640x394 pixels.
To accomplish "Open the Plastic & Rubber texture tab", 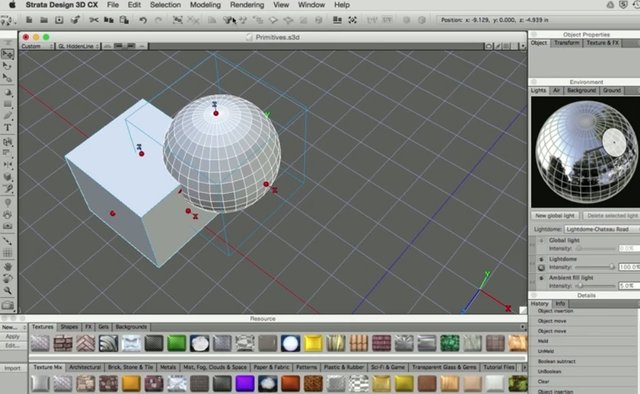I will 344,367.
